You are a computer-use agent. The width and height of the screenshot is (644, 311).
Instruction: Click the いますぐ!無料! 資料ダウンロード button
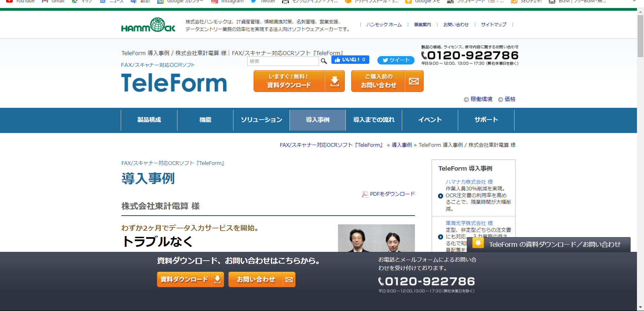click(299, 81)
